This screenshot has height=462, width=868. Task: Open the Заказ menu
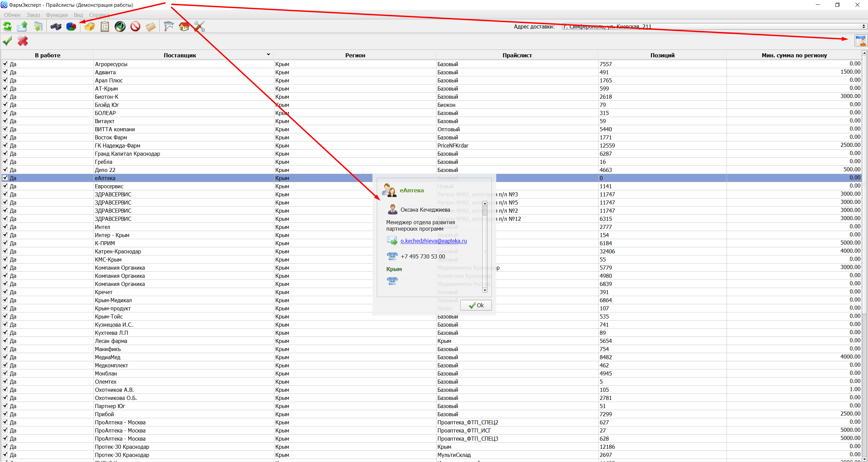coord(33,15)
